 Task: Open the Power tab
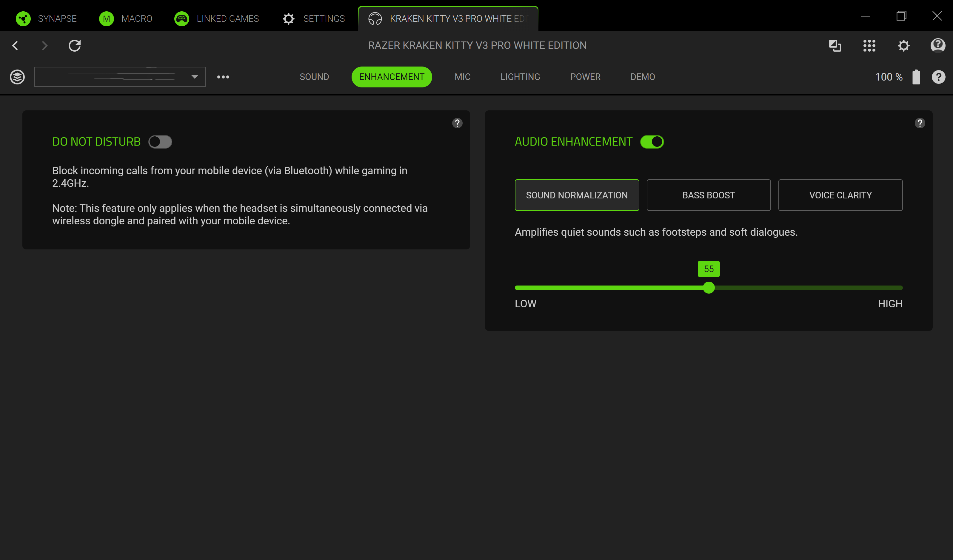tap(585, 77)
